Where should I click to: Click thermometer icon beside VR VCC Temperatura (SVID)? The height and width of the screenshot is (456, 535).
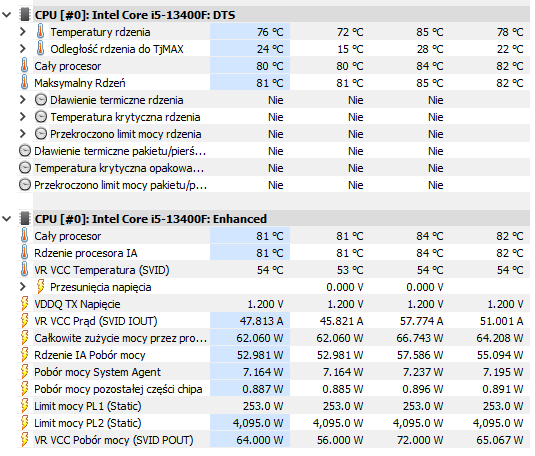click(x=24, y=269)
